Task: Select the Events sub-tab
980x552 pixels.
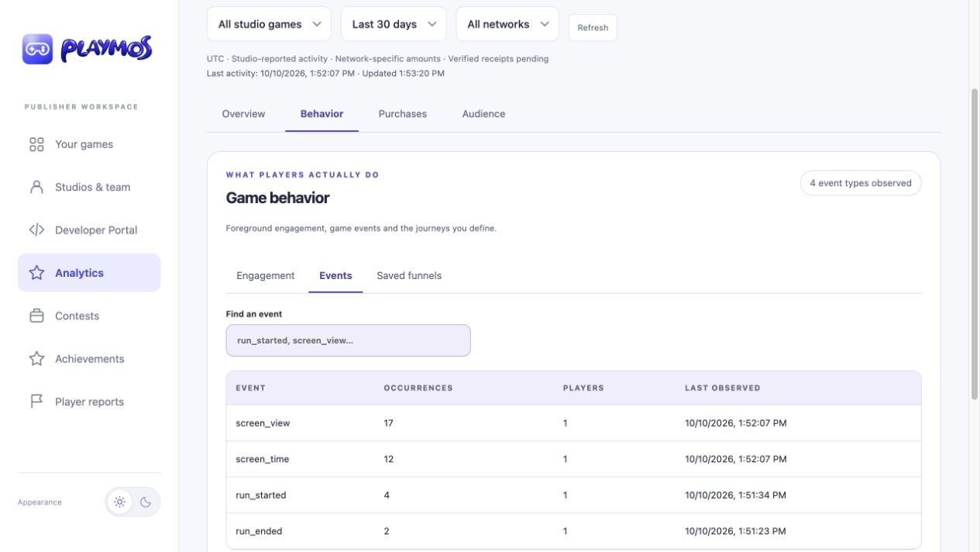Action: pyautogui.click(x=335, y=275)
